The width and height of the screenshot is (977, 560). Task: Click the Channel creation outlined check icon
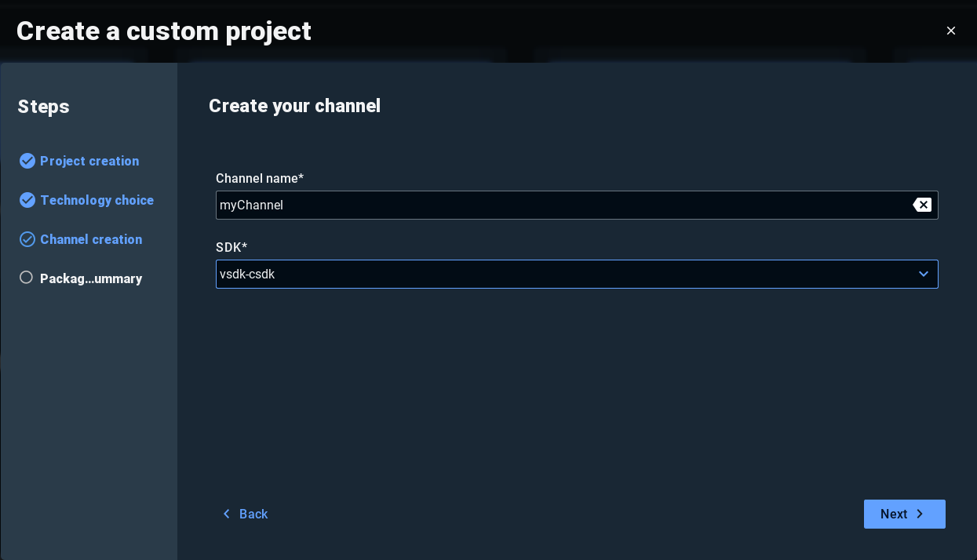(x=27, y=239)
